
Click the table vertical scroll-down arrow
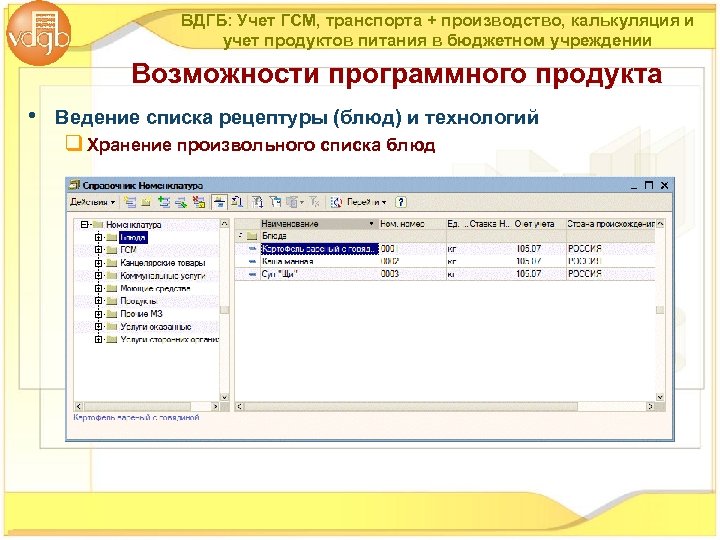tap(660, 397)
